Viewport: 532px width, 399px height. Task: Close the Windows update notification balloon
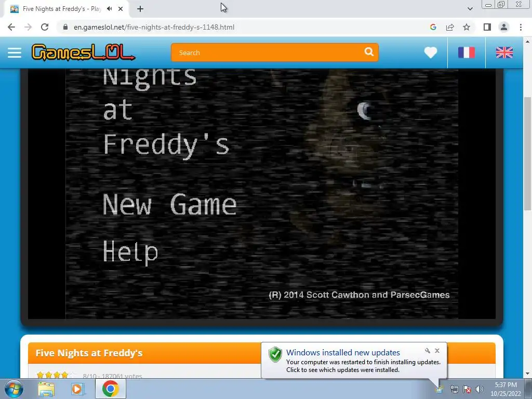(437, 351)
